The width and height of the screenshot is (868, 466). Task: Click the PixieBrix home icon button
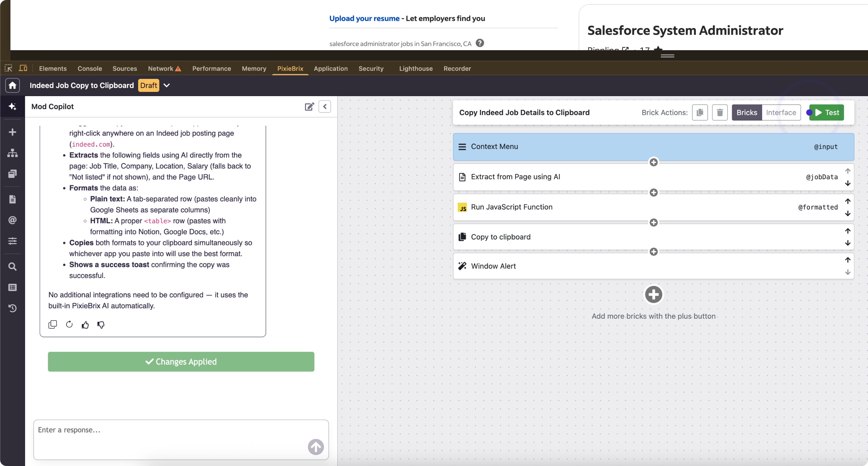pyautogui.click(x=12, y=85)
